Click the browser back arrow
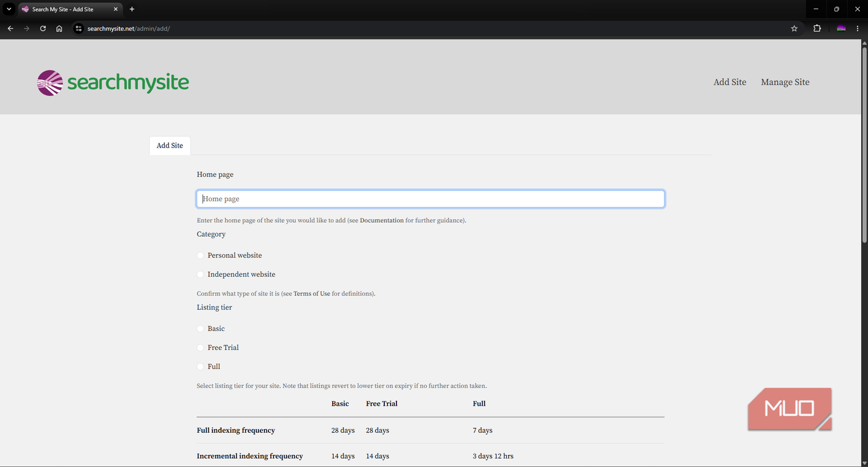Image resolution: width=868 pixels, height=467 pixels. coord(10,28)
